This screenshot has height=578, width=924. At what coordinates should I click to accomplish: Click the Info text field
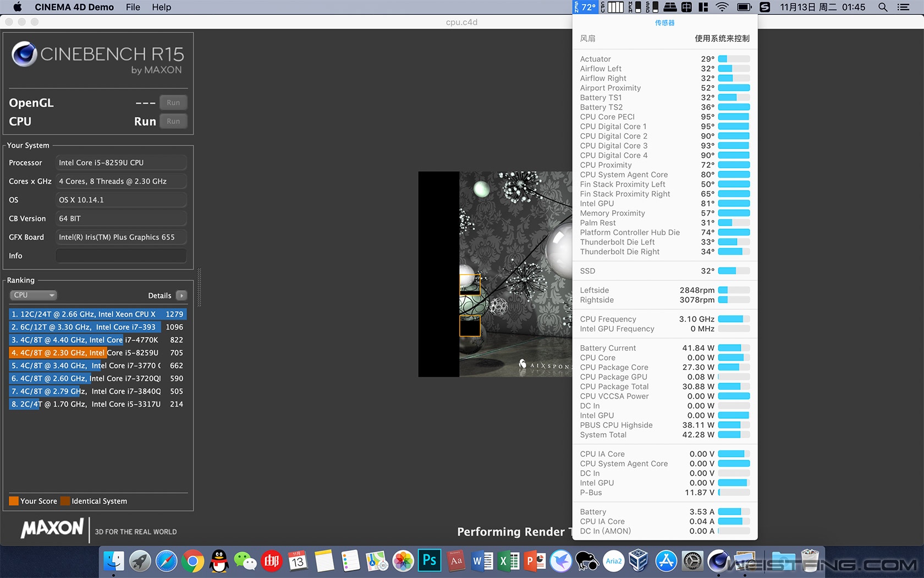coord(121,256)
